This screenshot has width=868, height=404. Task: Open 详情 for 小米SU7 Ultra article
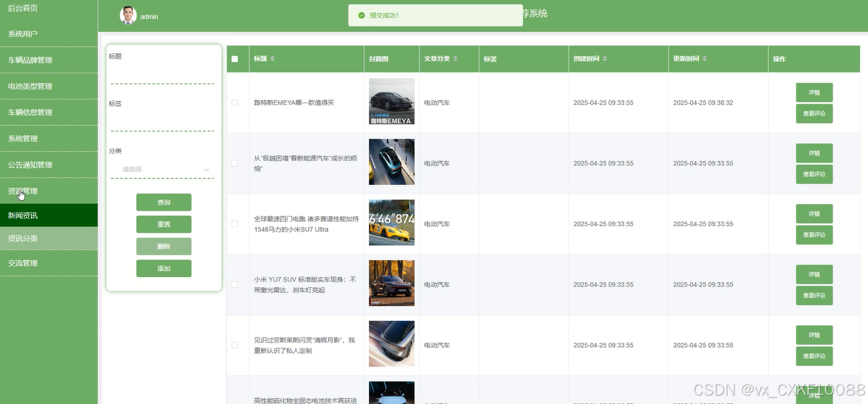(814, 213)
